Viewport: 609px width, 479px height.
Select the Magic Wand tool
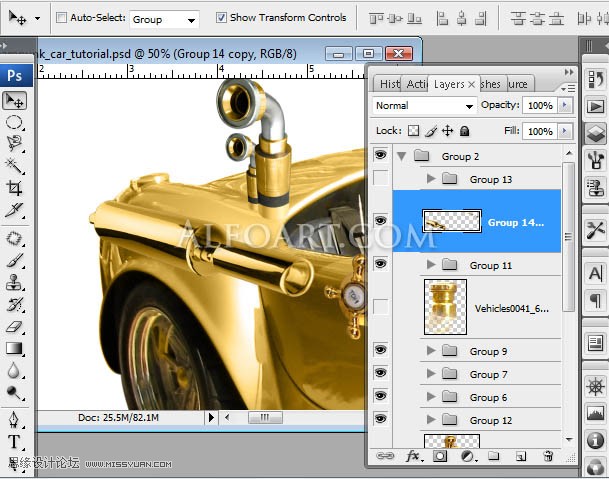tap(14, 166)
